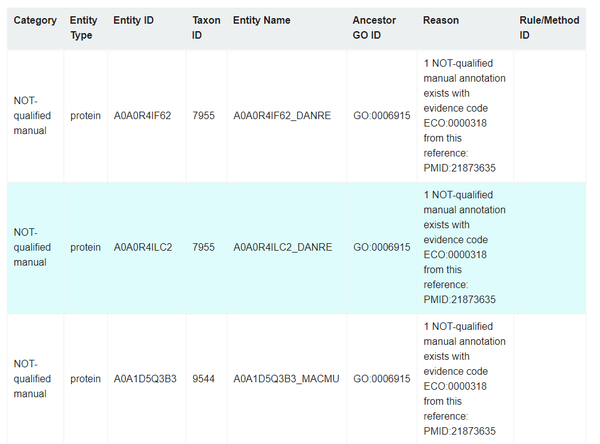Viewport: 600px width, 444px height.
Task: Click the Ancestor GO ID header
Action: [x=375, y=27]
